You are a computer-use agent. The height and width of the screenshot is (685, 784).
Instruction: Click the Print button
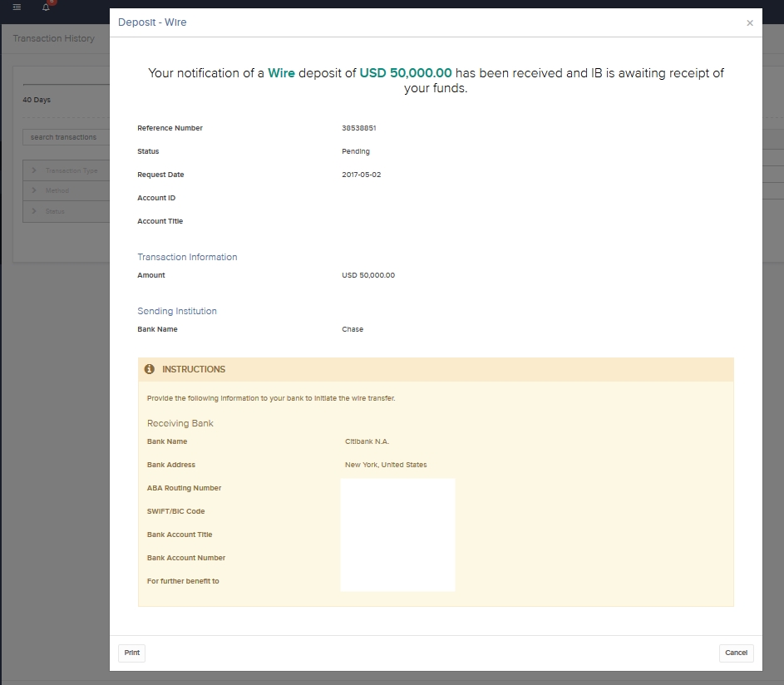[x=132, y=653]
